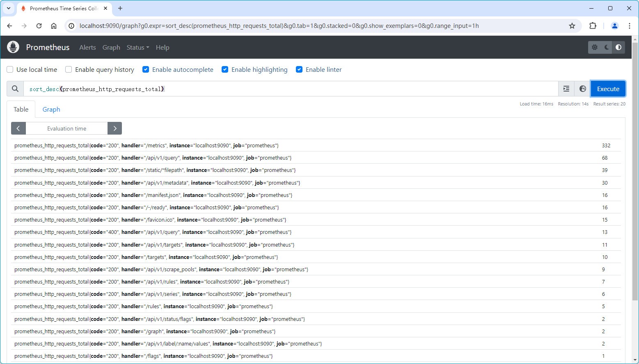Image resolution: width=639 pixels, height=364 pixels.
Task: Click the page vertical scrollbar
Action: (635, 172)
